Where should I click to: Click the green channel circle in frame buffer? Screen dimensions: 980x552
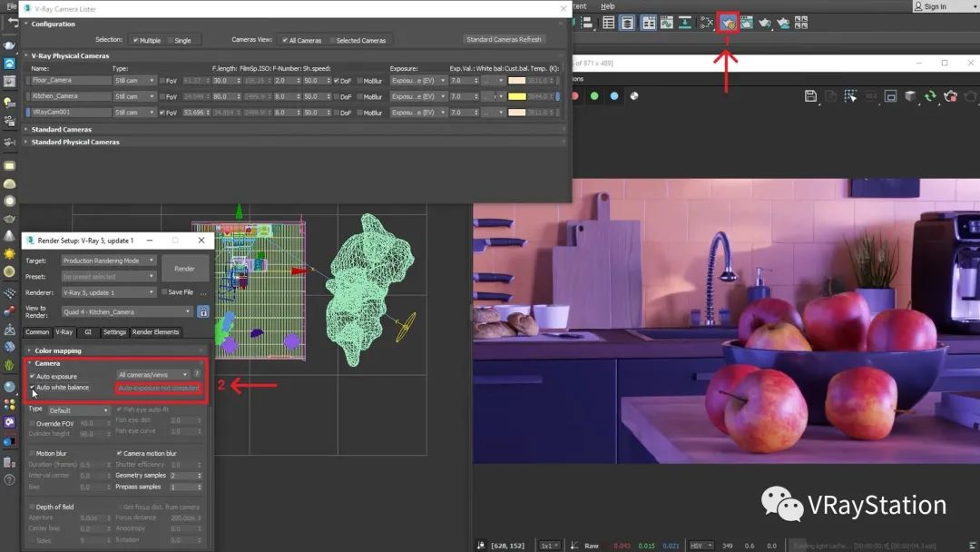(594, 96)
